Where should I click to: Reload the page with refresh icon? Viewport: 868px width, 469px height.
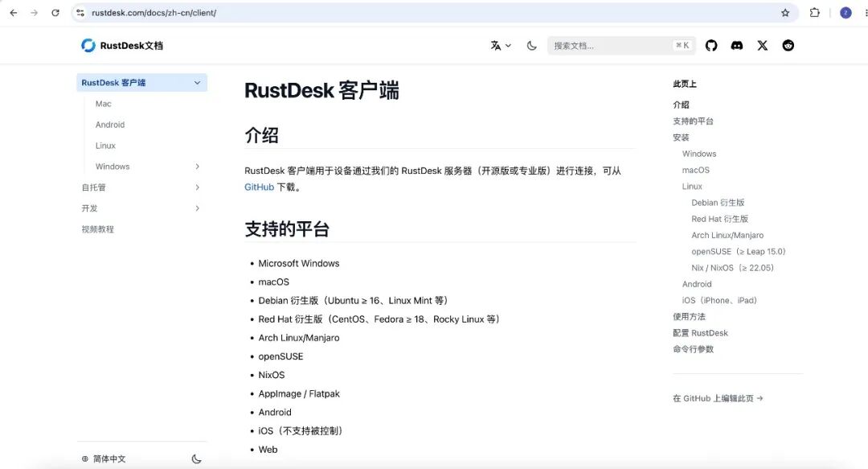coord(55,13)
